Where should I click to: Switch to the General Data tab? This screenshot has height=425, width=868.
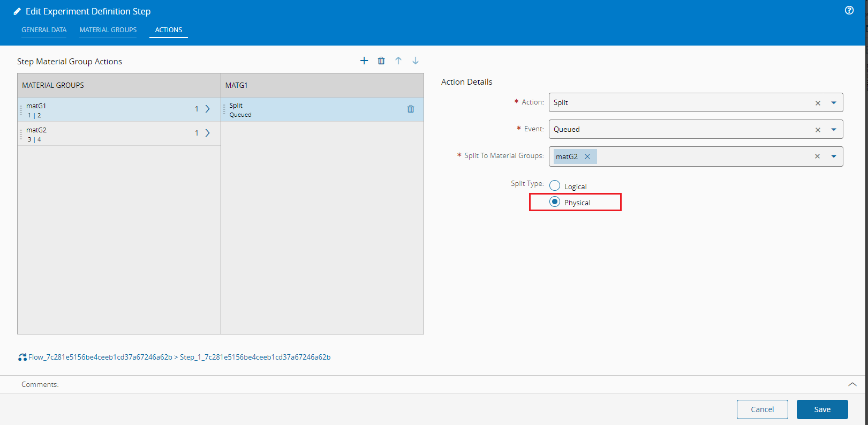pos(44,30)
